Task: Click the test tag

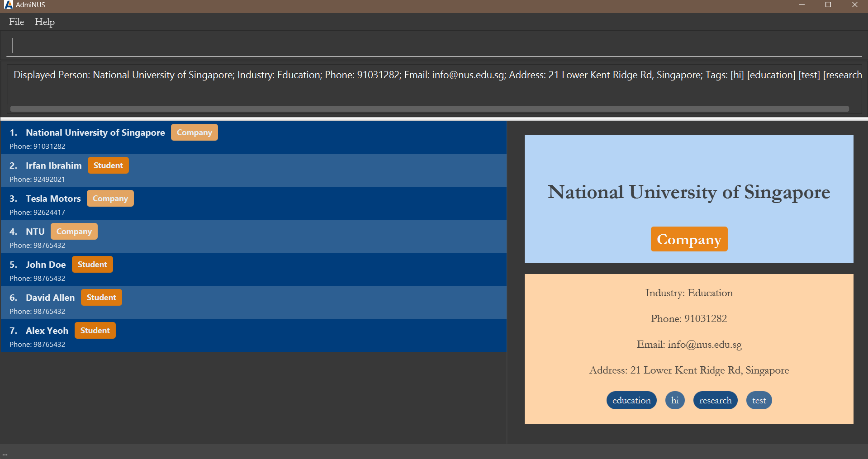Action: pos(759,400)
